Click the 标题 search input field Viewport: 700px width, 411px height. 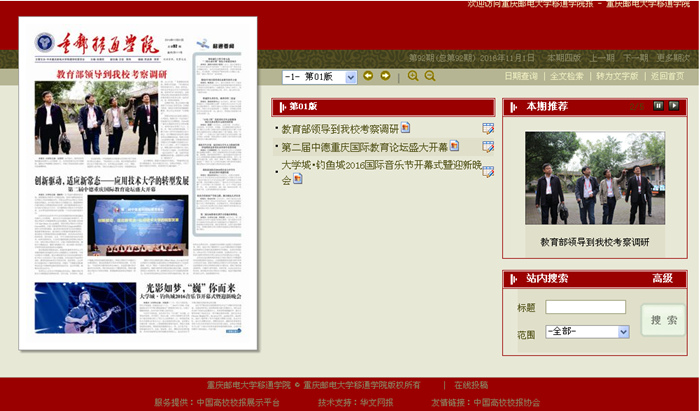(585, 307)
